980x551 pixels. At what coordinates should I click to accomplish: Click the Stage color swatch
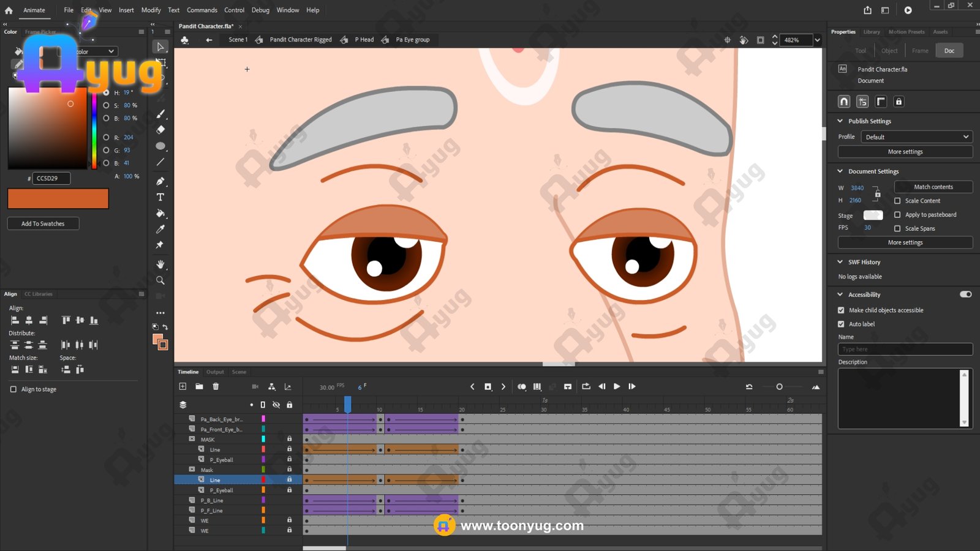pyautogui.click(x=873, y=215)
